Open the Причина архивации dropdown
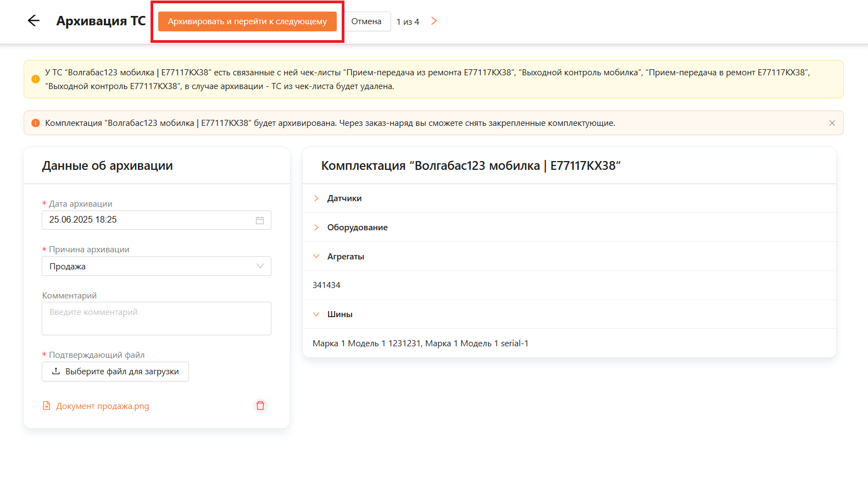The image size is (868, 504). pos(156,267)
